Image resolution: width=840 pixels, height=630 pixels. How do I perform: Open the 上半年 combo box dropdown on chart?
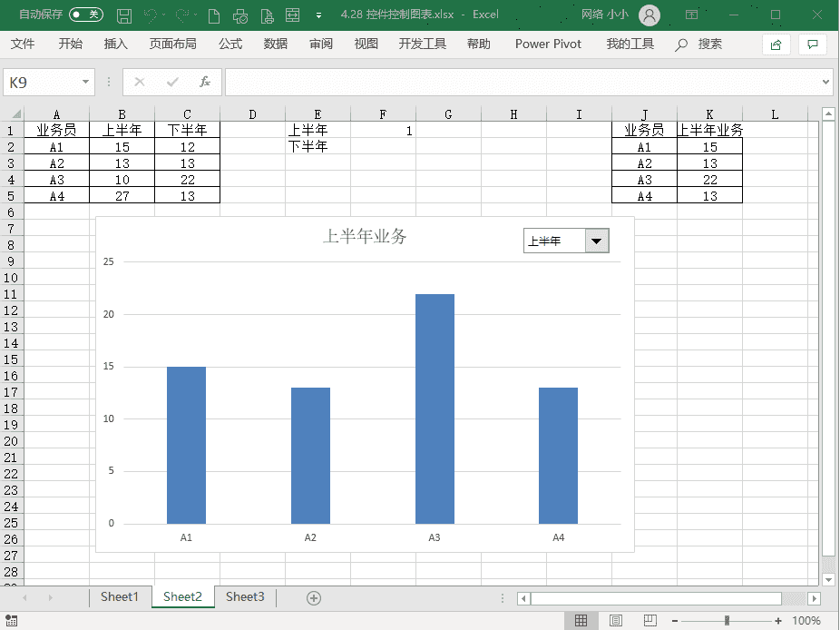pyautogui.click(x=596, y=241)
